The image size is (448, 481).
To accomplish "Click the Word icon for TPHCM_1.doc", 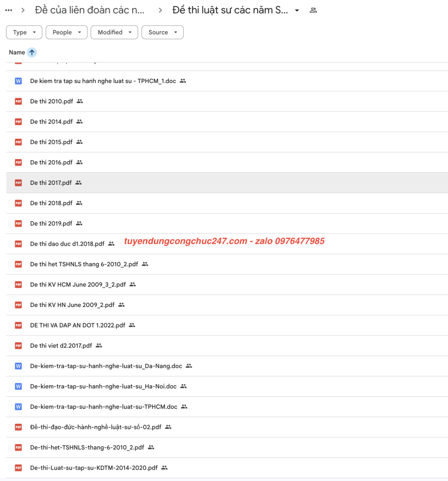I will pos(18,81).
